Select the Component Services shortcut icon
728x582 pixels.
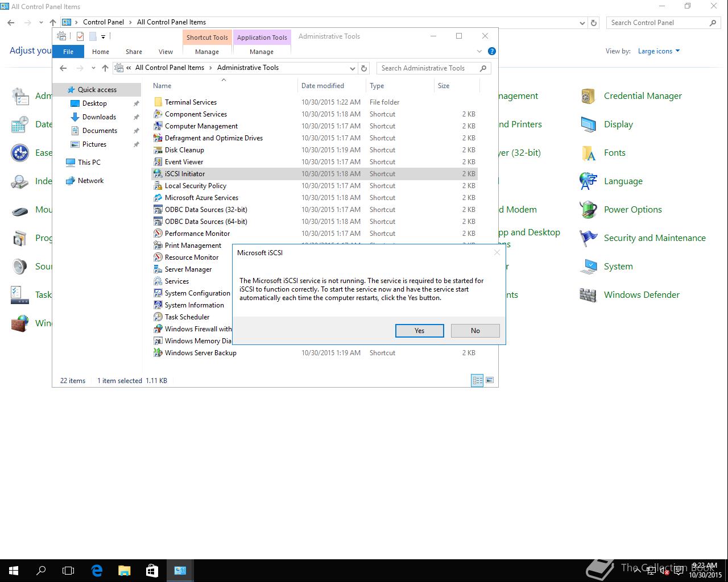[x=158, y=114]
